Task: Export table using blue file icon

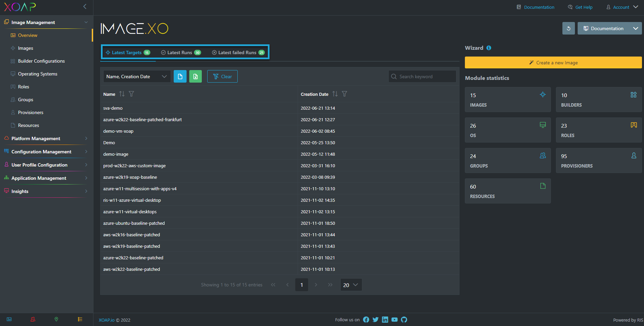Action: [x=180, y=77]
